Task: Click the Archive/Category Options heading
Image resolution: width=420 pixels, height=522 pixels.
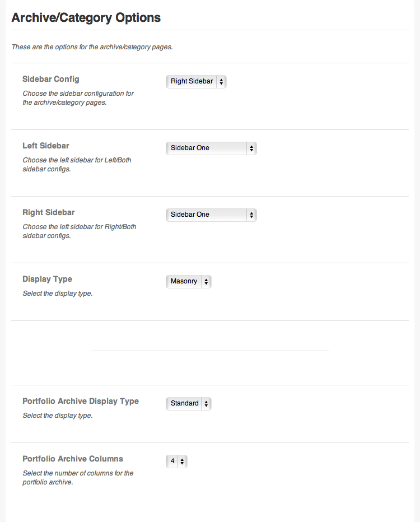Action: coord(86,18)
